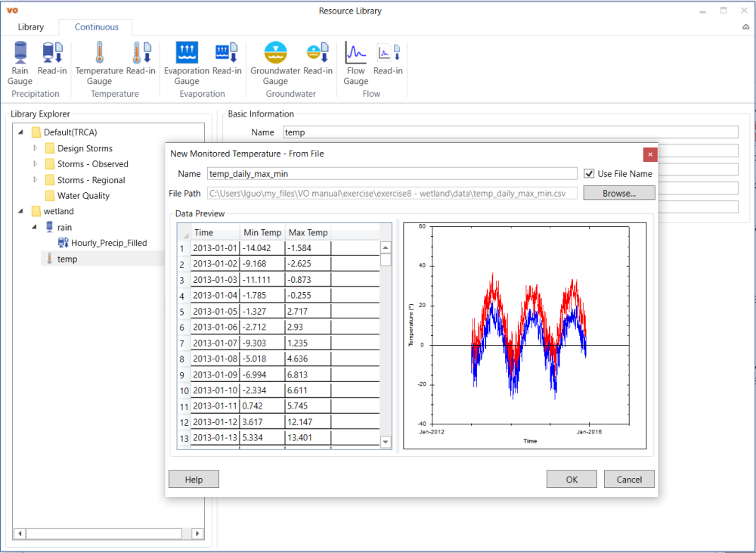Click the temp thermometer tree icon
756x553 pixels.
(x=49, y=259)
